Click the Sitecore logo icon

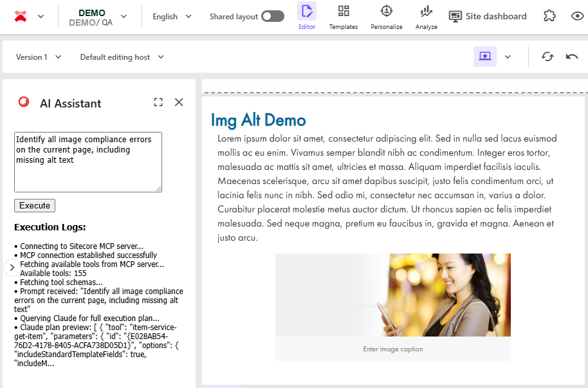click(x=21, y=17)
